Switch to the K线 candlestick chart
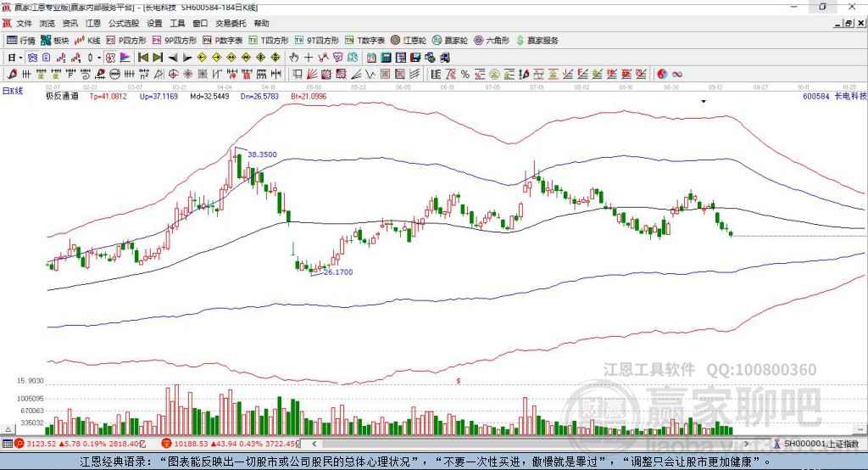Screen dimensions: 868x470 pos(87,41)
